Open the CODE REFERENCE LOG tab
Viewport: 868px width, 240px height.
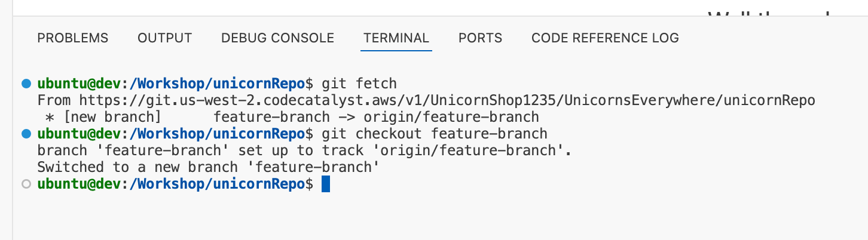point(605,38)
